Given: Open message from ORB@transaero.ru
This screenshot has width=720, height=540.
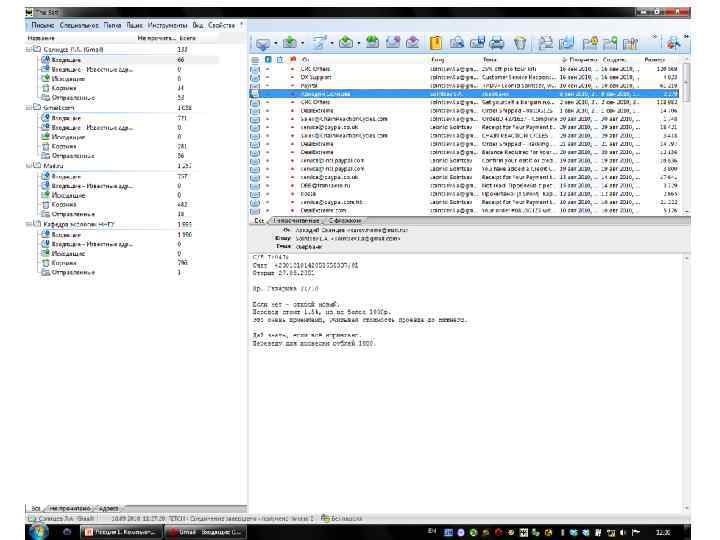Looking at the screenshot, I should tap(464, 186).
